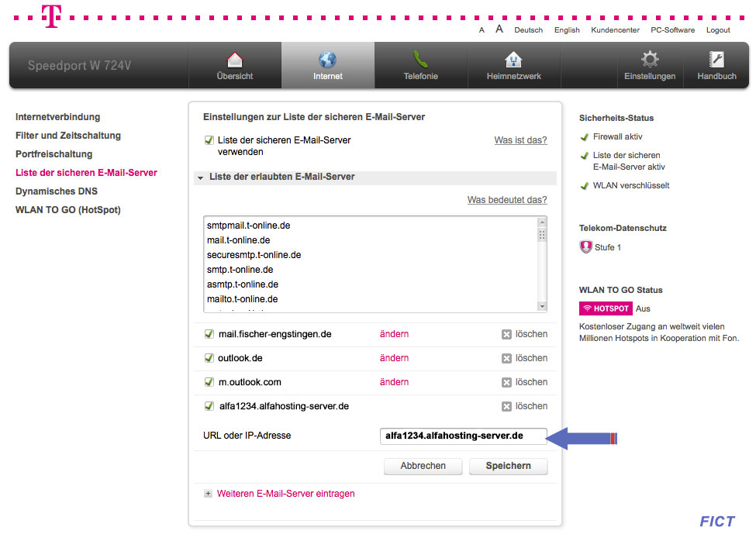Focus the URL oder IP-Adresse input field
756x541 pixels.
pos(464,436)
